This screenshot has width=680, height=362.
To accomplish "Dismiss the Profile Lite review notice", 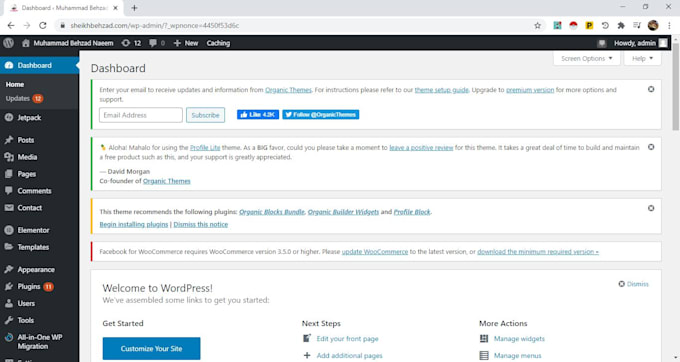I will [x=651, y=147].
